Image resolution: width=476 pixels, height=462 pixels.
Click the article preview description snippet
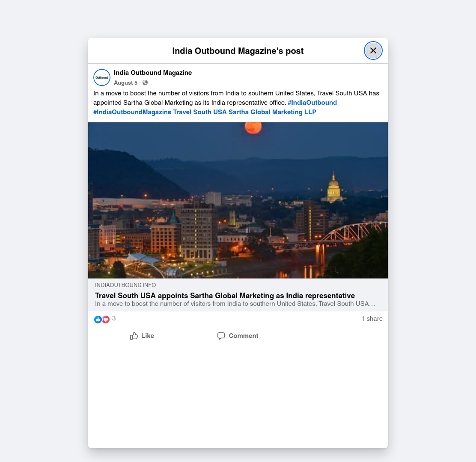235,304
